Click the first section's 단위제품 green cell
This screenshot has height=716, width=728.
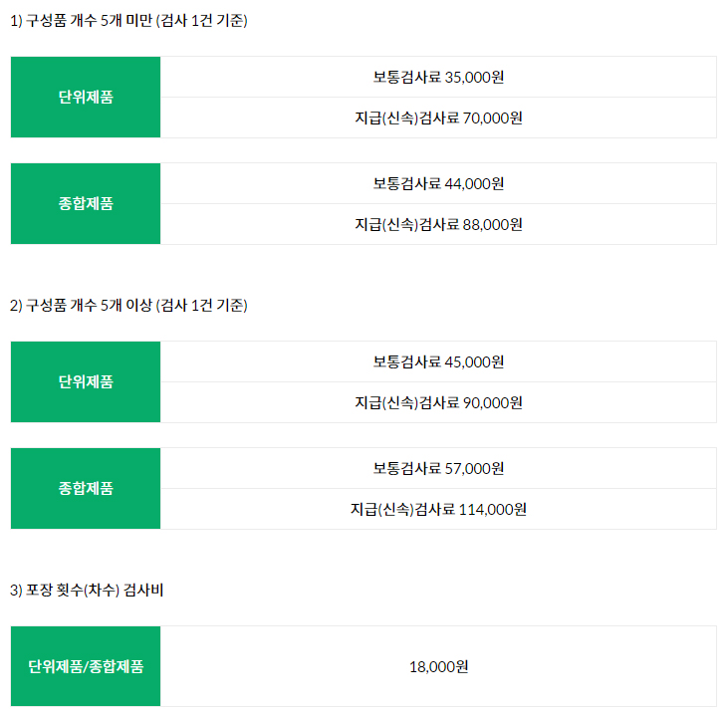(x=86, y=97)
